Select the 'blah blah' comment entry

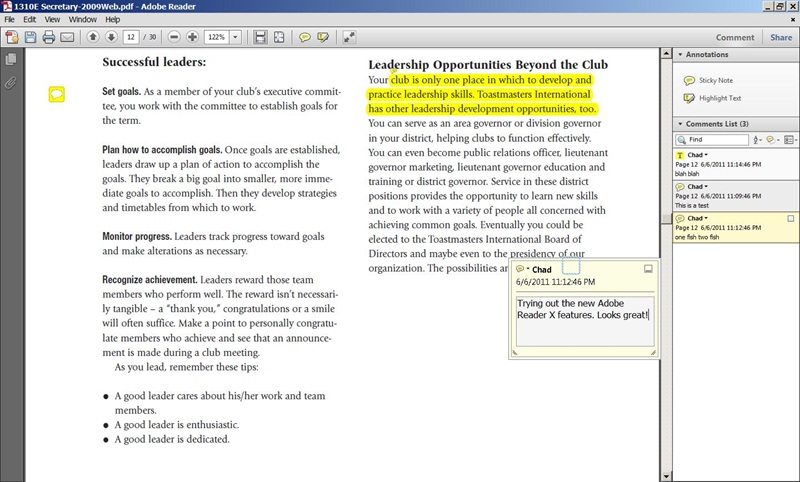(736, 164)
